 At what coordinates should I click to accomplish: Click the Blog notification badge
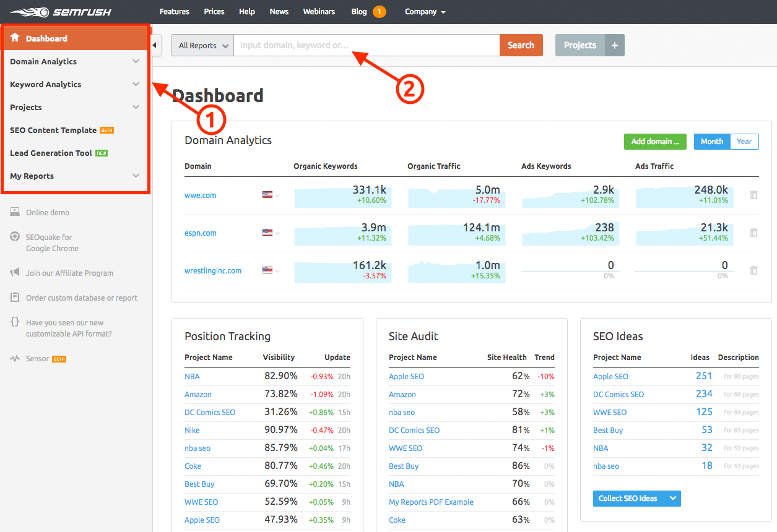(x=380, y=12)
